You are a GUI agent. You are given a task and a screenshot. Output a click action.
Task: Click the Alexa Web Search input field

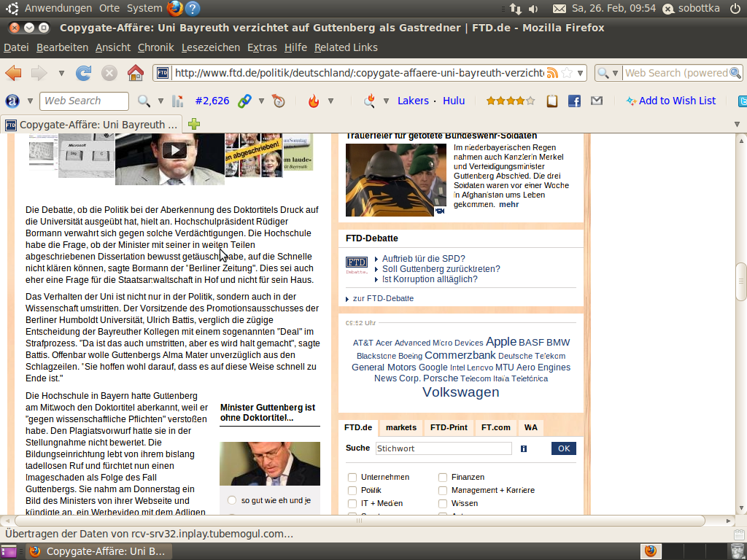point(85,101)
